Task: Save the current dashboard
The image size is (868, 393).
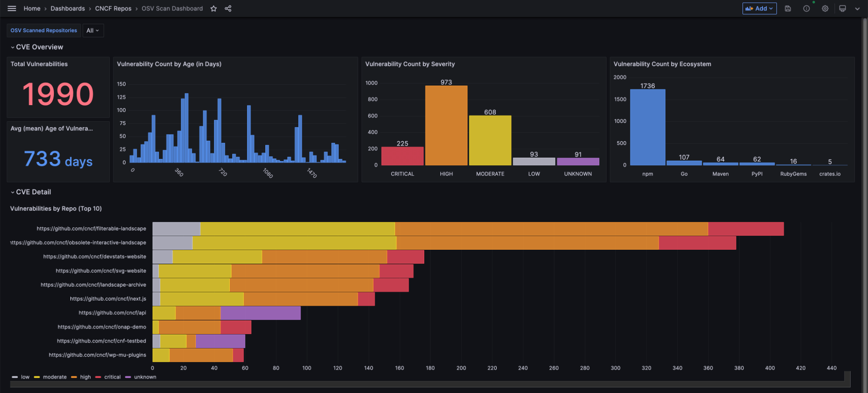Action: click(788, 8)
